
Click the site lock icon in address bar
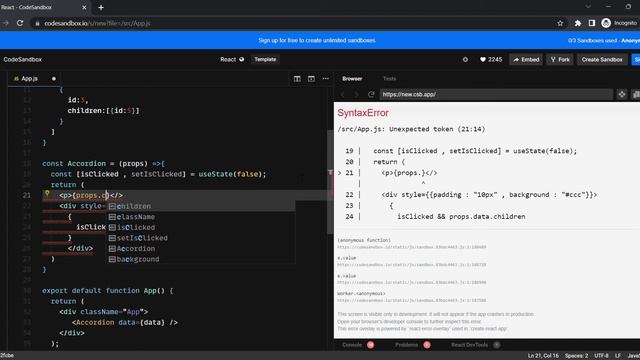pos(37,24)
